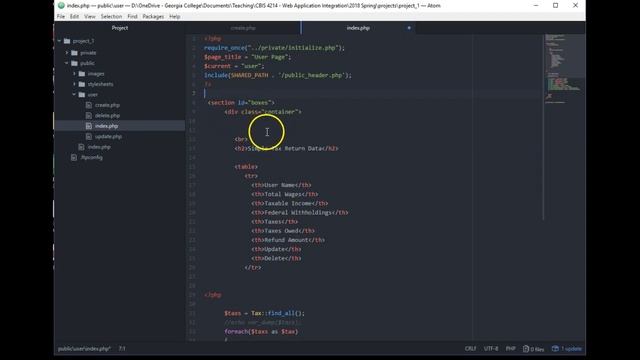Open .ftpconfig in the tree view

point(91,158)
